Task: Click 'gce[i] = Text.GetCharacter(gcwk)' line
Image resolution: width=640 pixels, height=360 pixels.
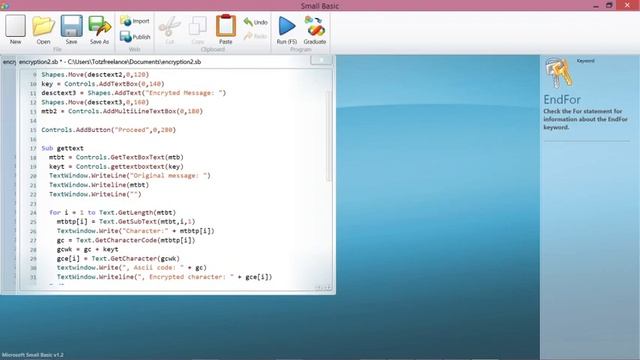Action: point(118,258)
